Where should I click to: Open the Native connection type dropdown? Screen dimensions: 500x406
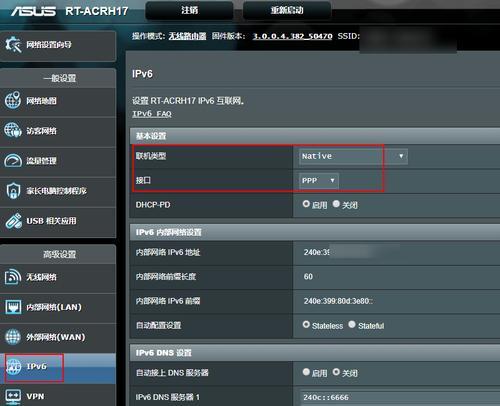[x=353, y=156]
